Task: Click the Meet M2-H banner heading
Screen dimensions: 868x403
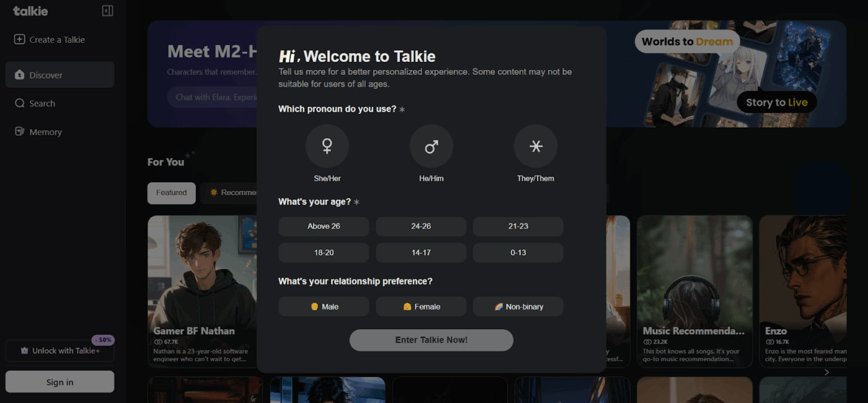Action: pyautogui.click(x=211, y=51)
